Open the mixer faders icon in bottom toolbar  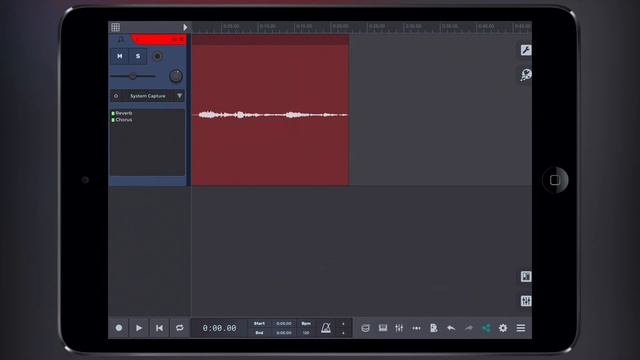click(x=399, y=328)
